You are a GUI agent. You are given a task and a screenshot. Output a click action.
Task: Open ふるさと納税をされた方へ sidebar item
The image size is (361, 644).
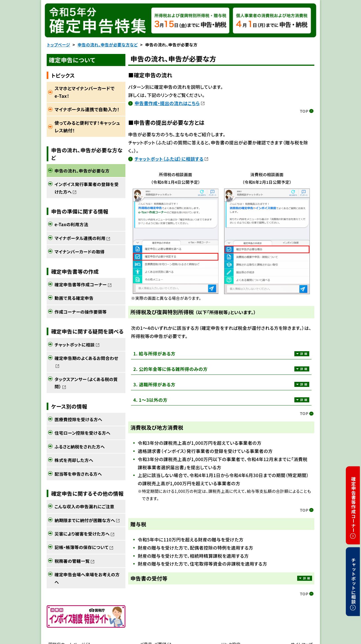[86, 447]
